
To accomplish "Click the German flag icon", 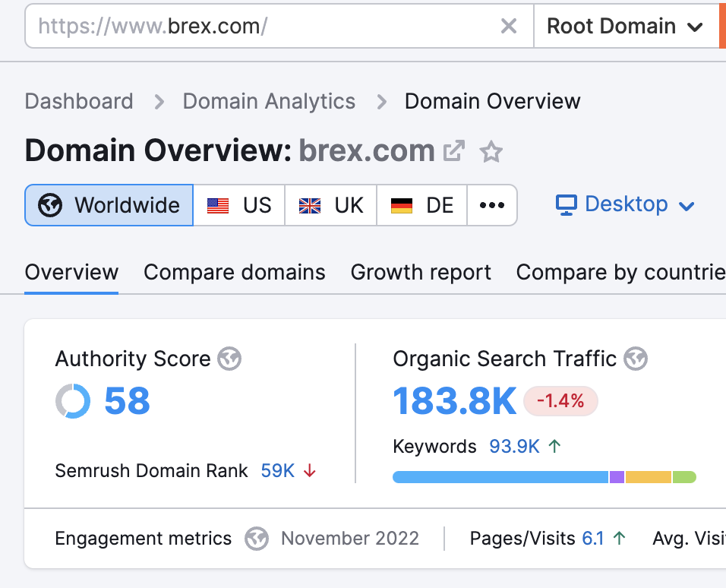I will pos(402,205).
